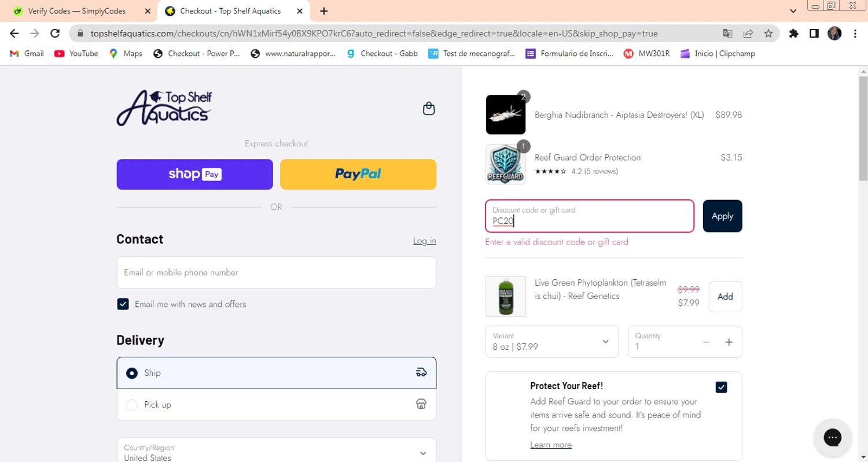
Task: Click the Reef Guard product thumbnail
Action: point(506,164)
